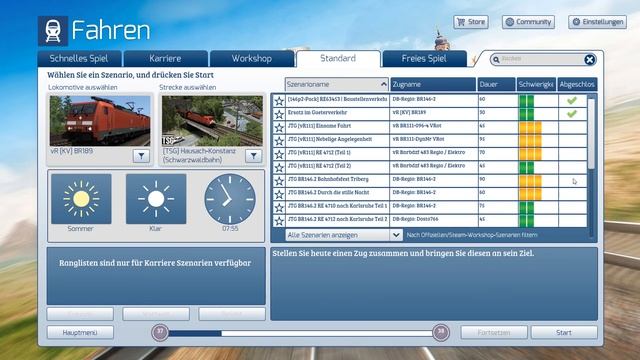Click the bottom progress slider bar
The width and height of the screenshot is (640, 360).
click(300, 333)
